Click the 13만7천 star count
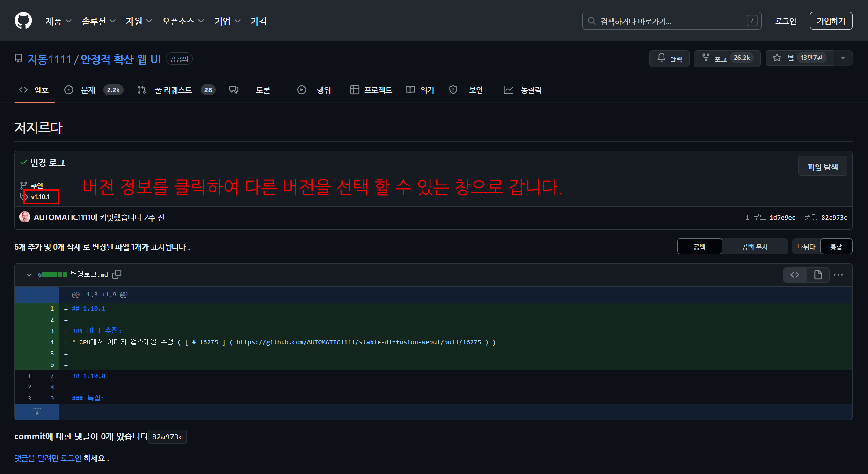 812,58
